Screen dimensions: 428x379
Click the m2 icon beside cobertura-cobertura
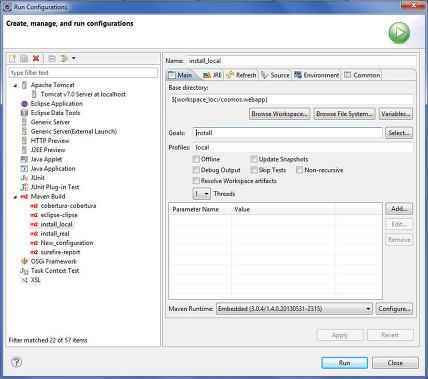pos(34,206)
